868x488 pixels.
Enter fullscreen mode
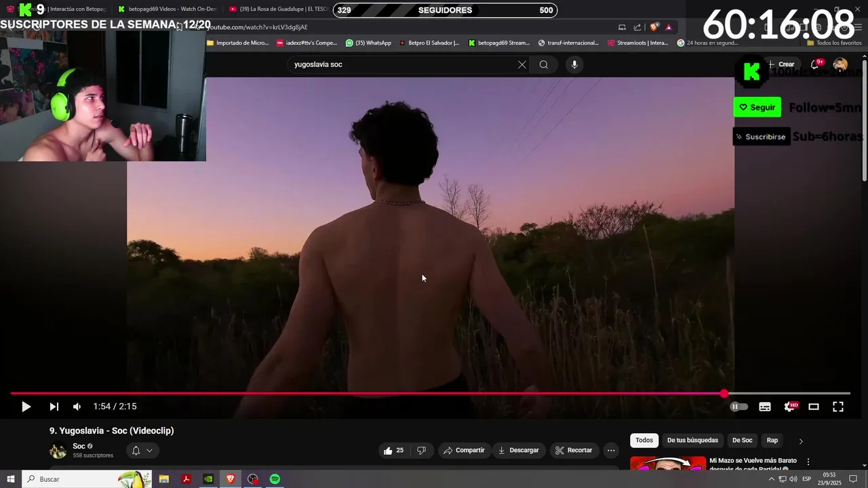pos(838,407)
